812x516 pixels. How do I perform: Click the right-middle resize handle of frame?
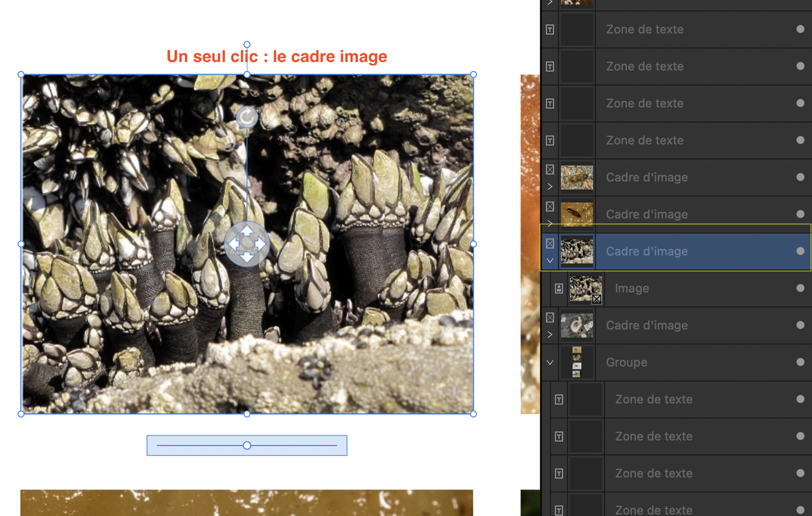(473, 244)
